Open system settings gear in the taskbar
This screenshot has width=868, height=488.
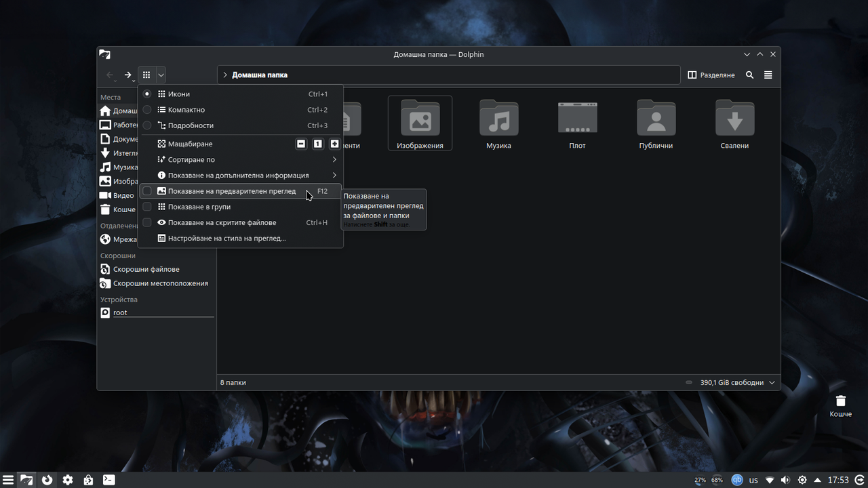coord(68,480)
